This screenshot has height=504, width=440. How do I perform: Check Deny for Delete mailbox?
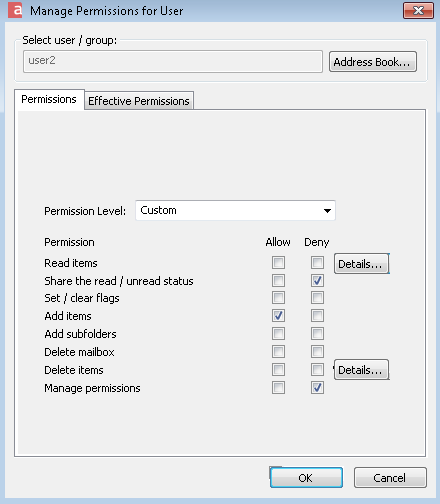click(317, 351)
